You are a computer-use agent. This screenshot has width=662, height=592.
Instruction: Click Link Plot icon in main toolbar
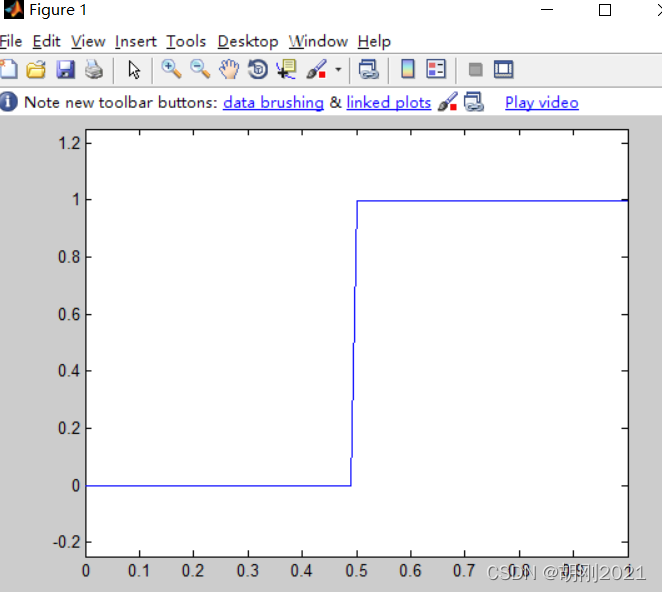tap(369, 69)
